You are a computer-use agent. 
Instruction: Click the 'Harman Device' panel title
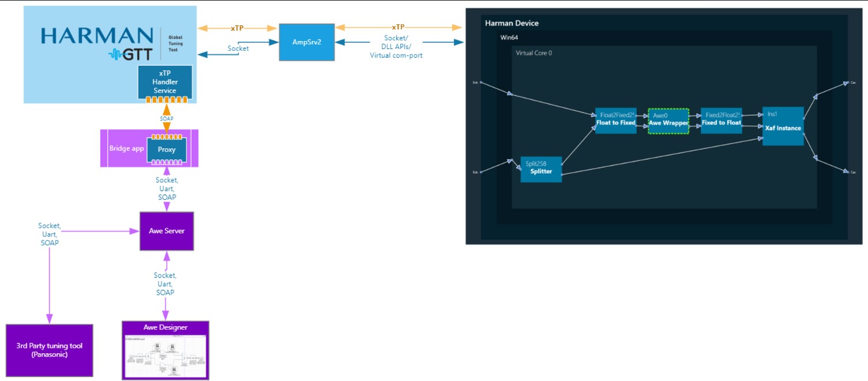pos(512,23)
